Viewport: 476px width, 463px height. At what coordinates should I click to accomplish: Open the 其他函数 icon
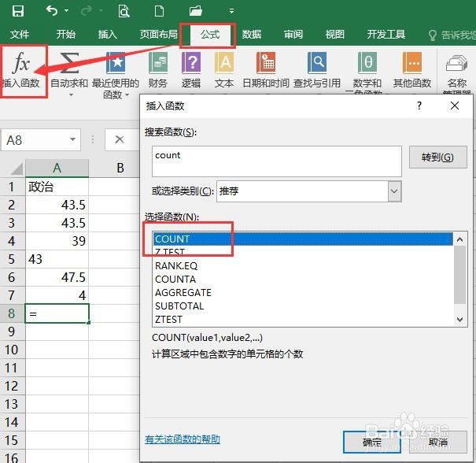click(x=412, y=63)
